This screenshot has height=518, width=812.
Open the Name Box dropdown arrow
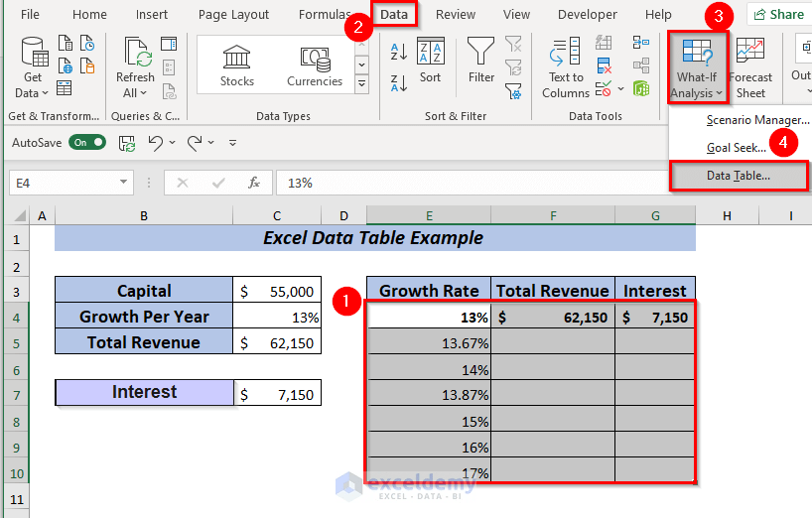click(x=123, y=183)
